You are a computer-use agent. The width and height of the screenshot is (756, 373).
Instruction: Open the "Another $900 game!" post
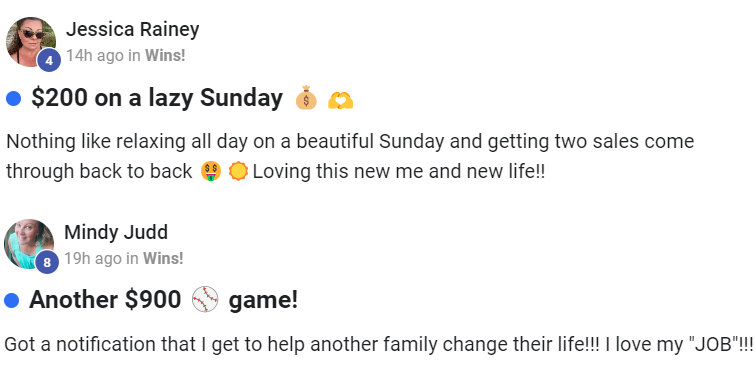(x=163, y=300)
